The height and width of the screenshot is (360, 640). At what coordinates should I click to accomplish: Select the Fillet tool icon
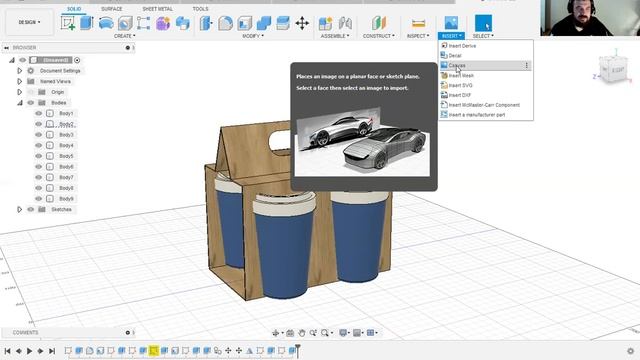(x=225, y=23)
